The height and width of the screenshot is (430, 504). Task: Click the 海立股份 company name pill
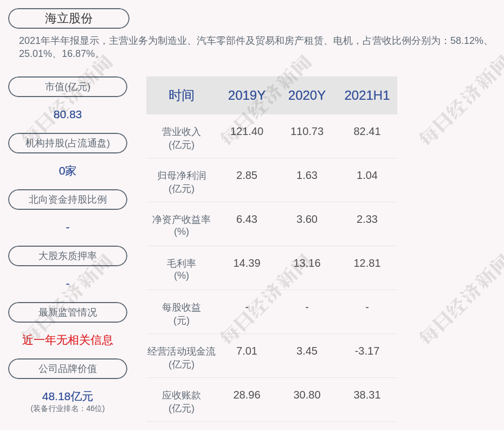pos(69,18)
